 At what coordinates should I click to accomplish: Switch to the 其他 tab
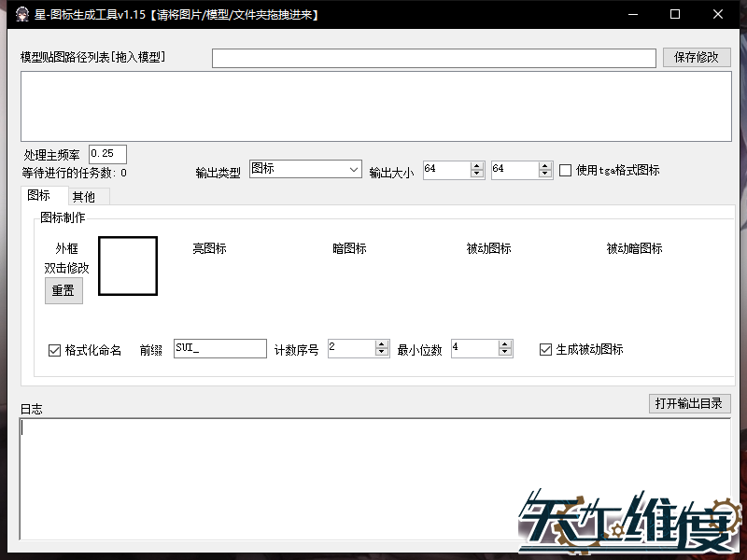coord(86,197)
